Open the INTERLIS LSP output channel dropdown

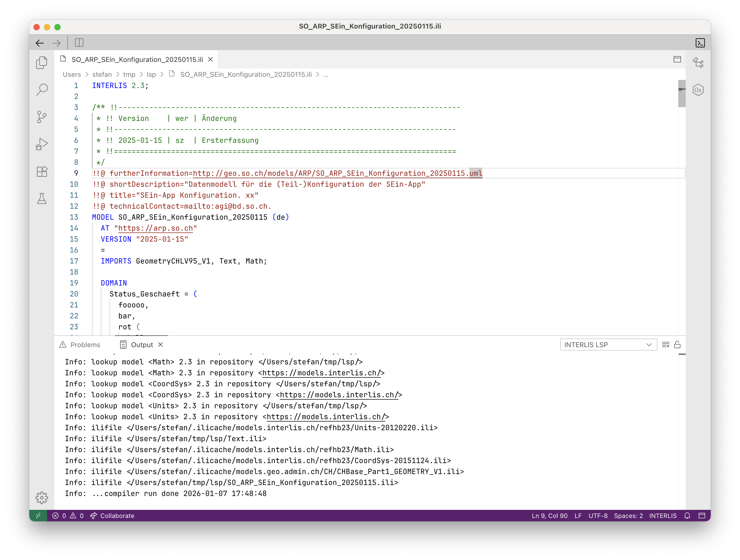coord(608,345)
